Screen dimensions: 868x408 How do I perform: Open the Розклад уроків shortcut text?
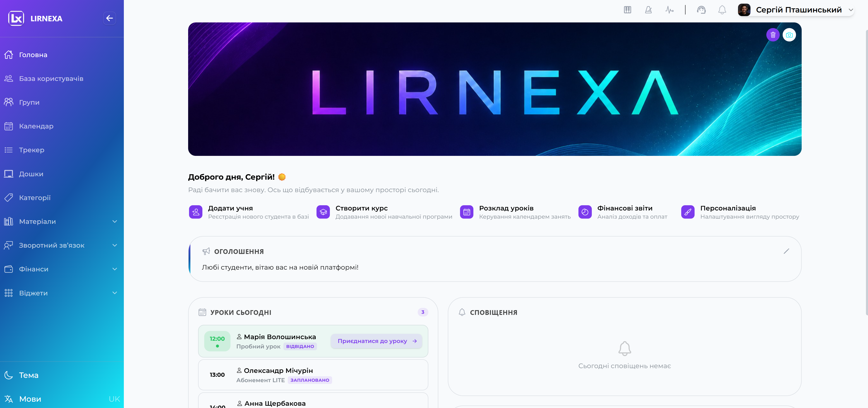click(x=506, y=208)
